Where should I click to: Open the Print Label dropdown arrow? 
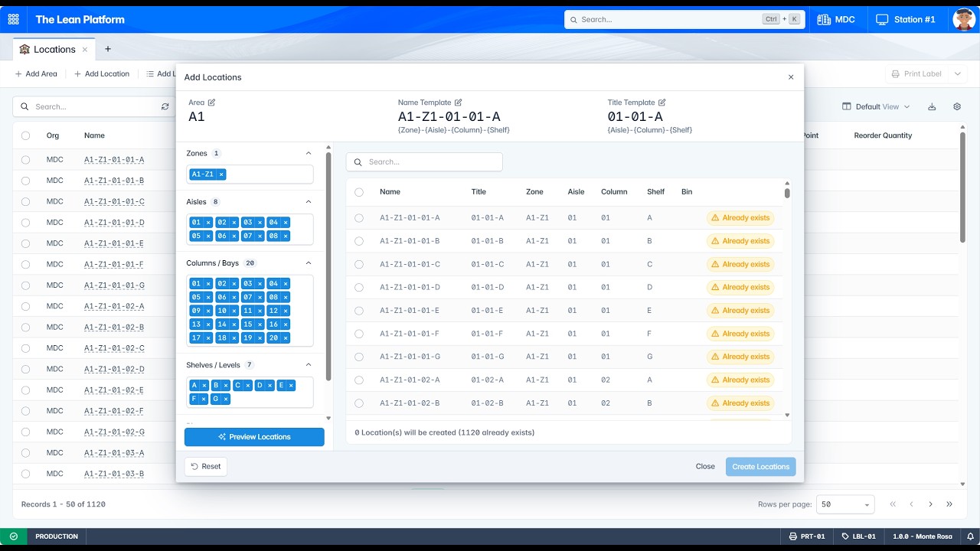tap(957, 74)
